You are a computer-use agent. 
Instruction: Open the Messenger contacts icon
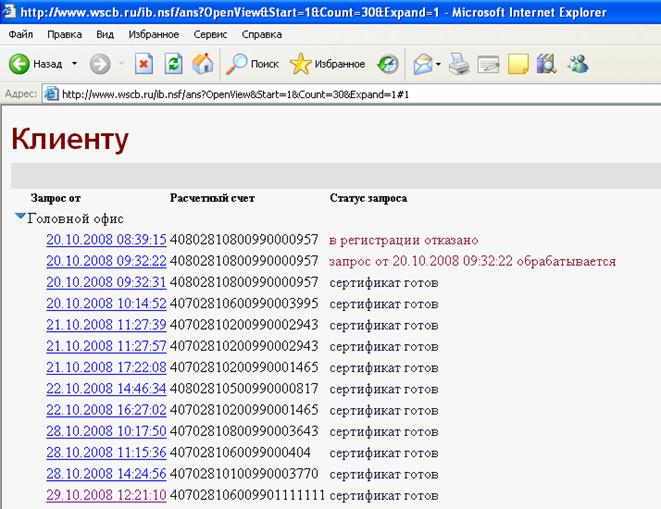[x=578, y=64]
